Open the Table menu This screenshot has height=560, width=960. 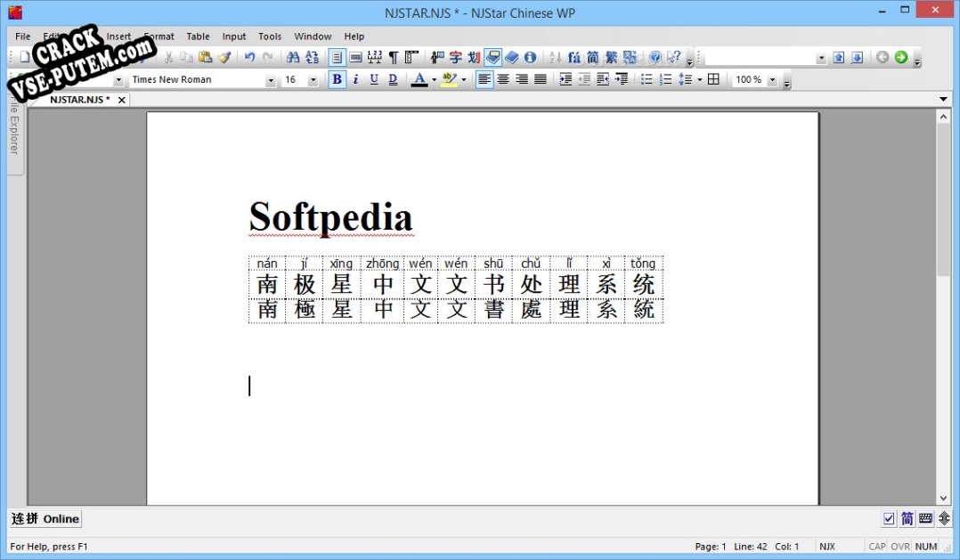pyautogui.click(x=198, y=37)
